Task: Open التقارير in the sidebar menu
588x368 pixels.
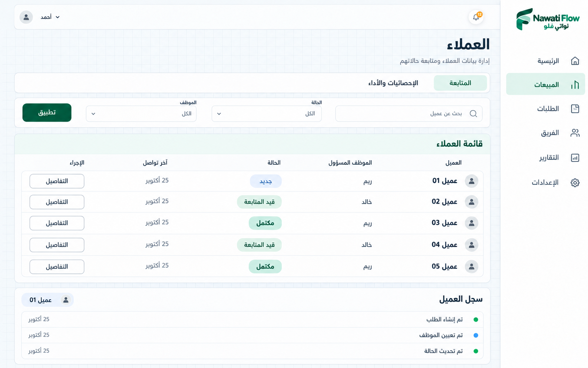Action: (546, 158)
